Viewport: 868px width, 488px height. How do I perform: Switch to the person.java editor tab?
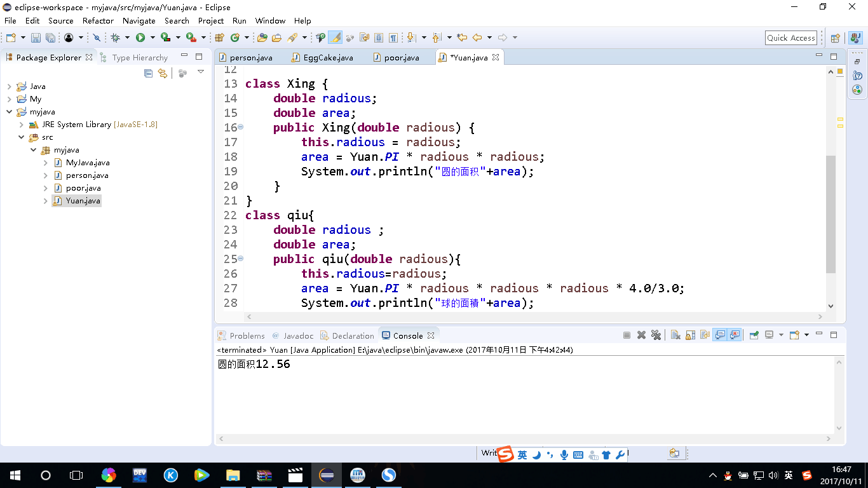coord(245,57)
